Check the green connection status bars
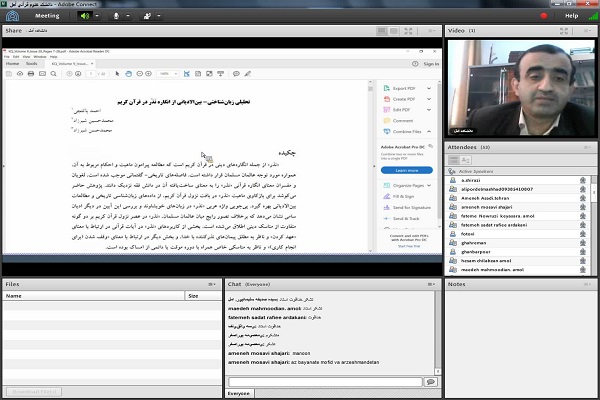Viewport: 600px width, 400px height. coord(593,16)
